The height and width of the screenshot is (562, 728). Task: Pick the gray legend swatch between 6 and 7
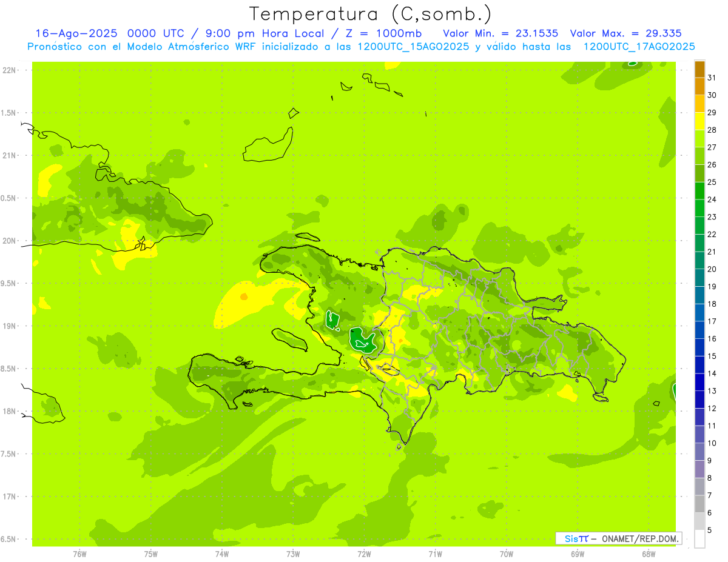click(x=699, y=504)
